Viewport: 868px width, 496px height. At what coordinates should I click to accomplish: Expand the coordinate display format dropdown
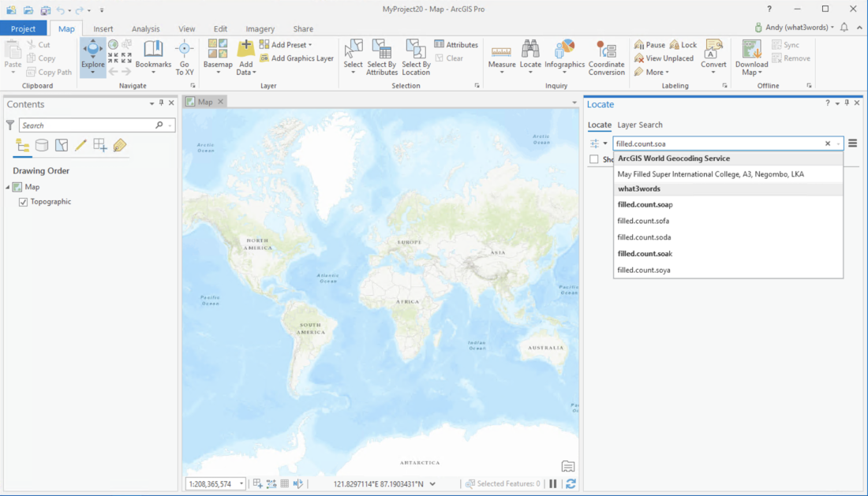tap(432, 484)
